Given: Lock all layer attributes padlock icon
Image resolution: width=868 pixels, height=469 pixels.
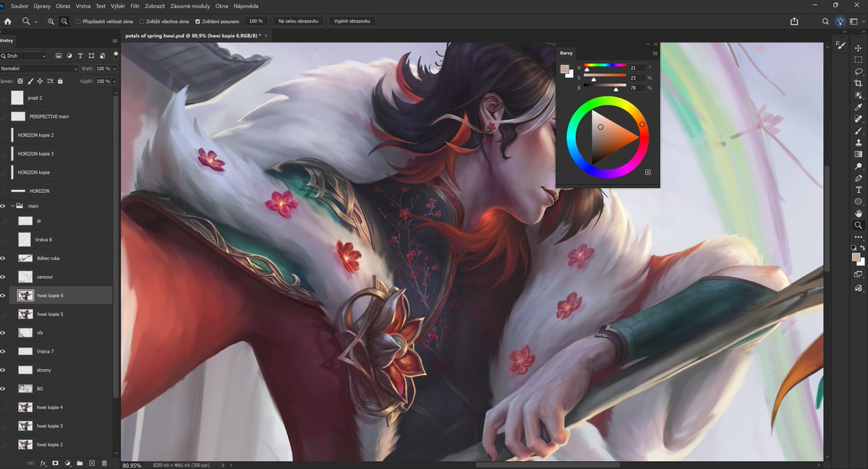Looking at the screenshot, I should coord(59,81).
